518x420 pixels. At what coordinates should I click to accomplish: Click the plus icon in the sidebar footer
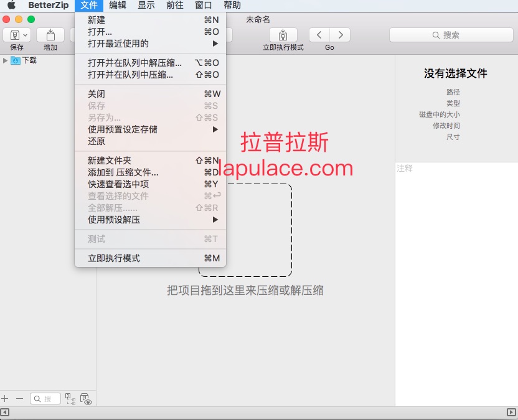pos(4,399)
